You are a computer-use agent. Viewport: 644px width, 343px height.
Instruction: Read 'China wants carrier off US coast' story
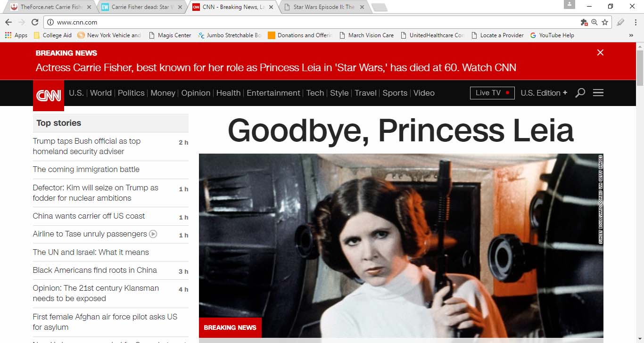coord(89,216)
